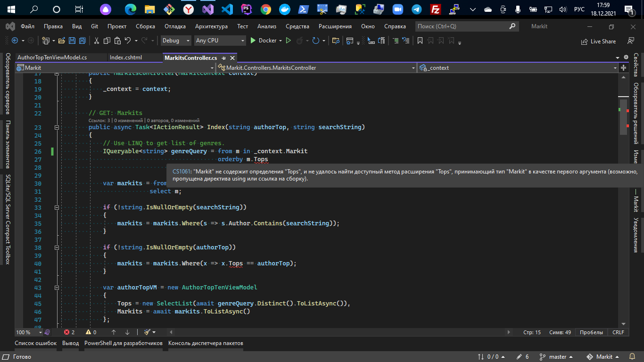Go to the previous issue with the up arrow
Viewport: 644px width, 362px height.
click(x=114, y=332)
